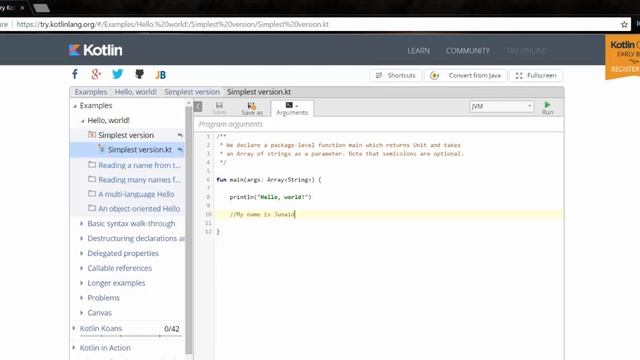Click Convert from Java button
Screen dimensions: 640x360
click(x=466, y=76)
